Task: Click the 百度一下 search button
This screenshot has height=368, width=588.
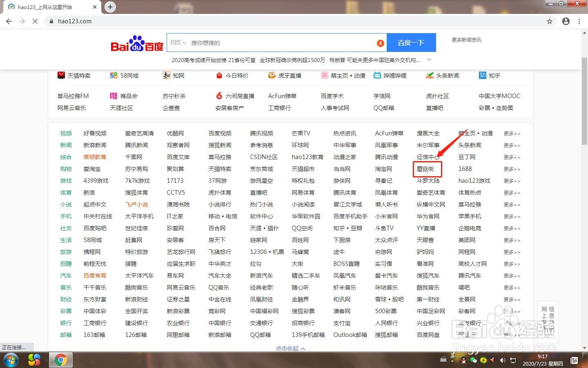Action: coord(411,43)
